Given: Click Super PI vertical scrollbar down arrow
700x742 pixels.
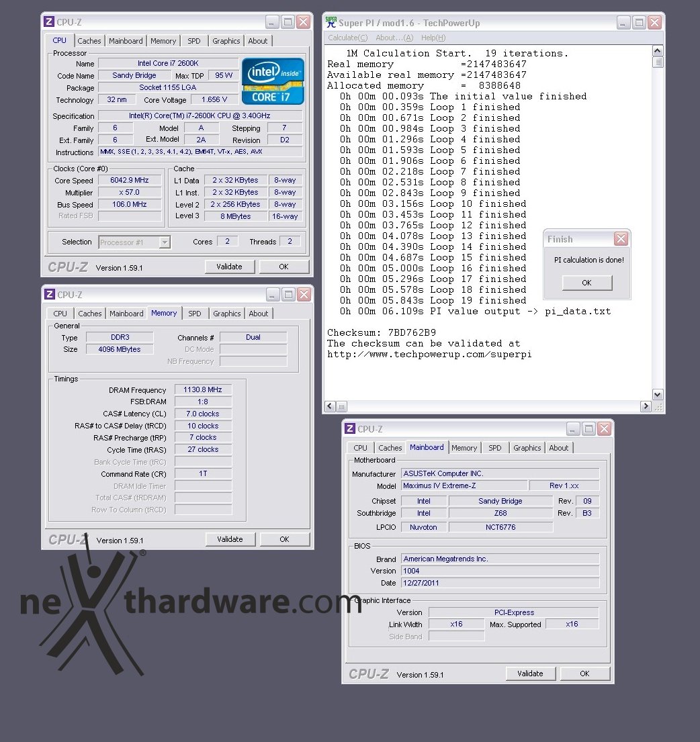Looking at the screenshot, I should [658, 394].
